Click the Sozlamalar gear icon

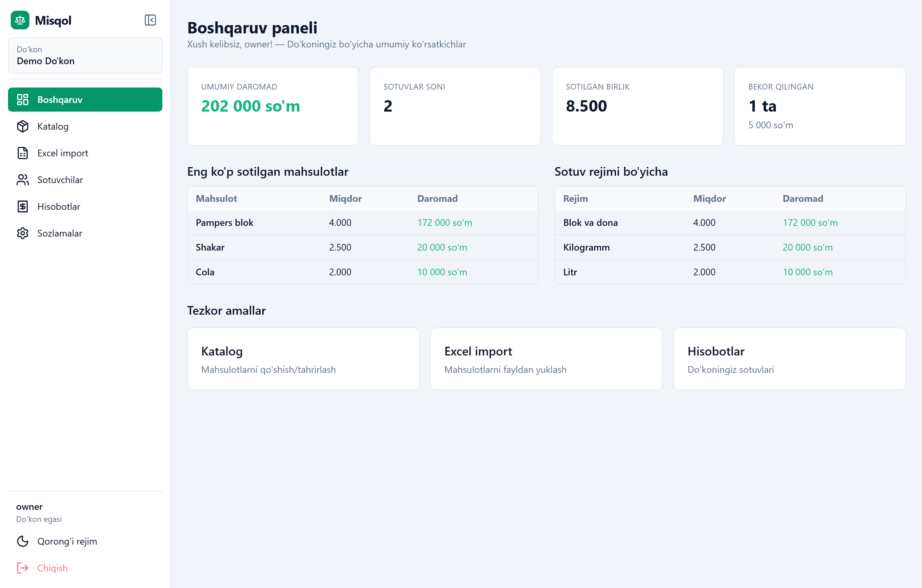point(23,234)
